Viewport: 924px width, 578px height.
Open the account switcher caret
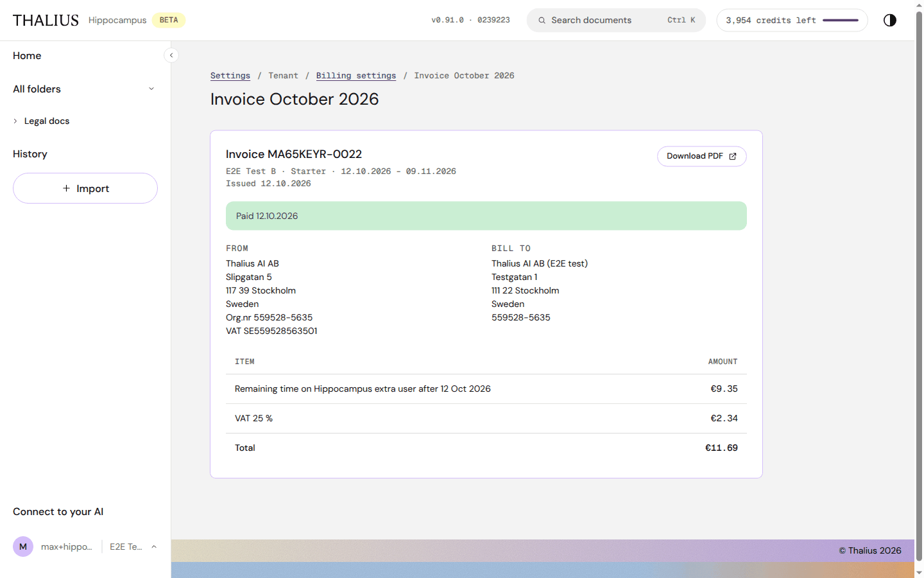(x=154, y=547)
